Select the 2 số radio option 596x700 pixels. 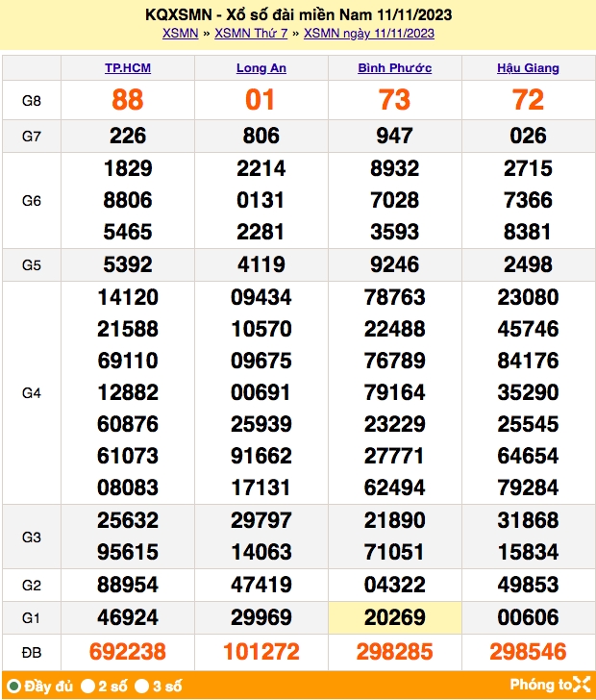click(87, 686)
